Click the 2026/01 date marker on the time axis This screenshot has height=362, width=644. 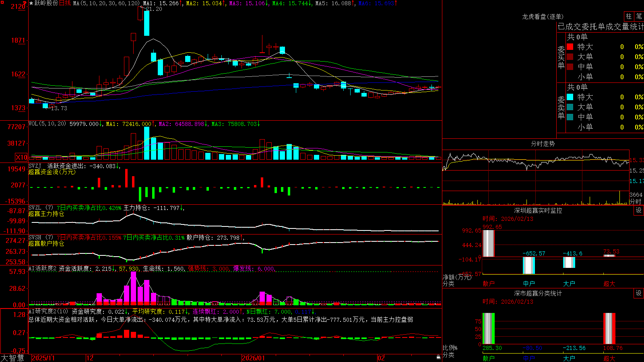point(254,358)
